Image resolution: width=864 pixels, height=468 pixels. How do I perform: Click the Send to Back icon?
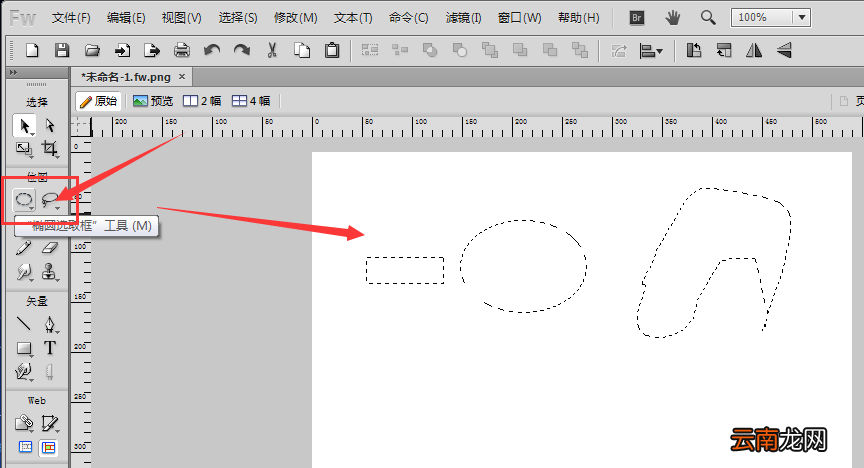(x=580, y=51)
